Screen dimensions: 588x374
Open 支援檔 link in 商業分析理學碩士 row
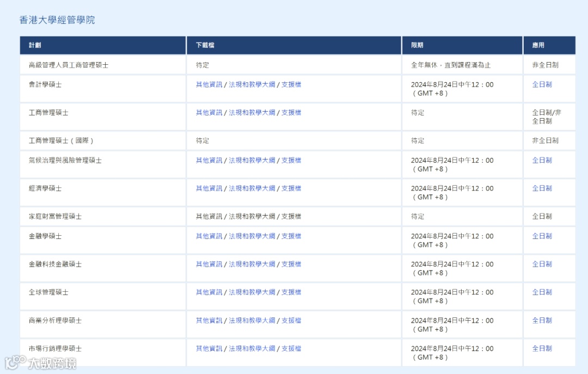click(x=291, y=321)
